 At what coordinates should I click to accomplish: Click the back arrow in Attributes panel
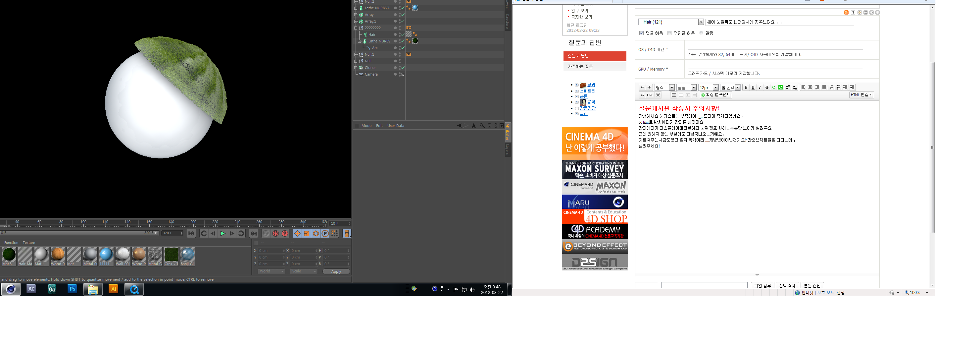point(459,126)
